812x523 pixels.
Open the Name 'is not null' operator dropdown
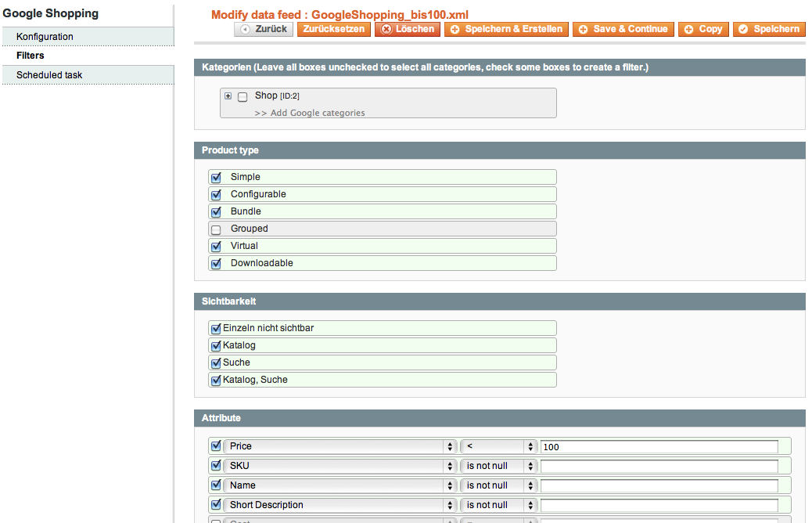pyautogui.click(x=498, y=485)
